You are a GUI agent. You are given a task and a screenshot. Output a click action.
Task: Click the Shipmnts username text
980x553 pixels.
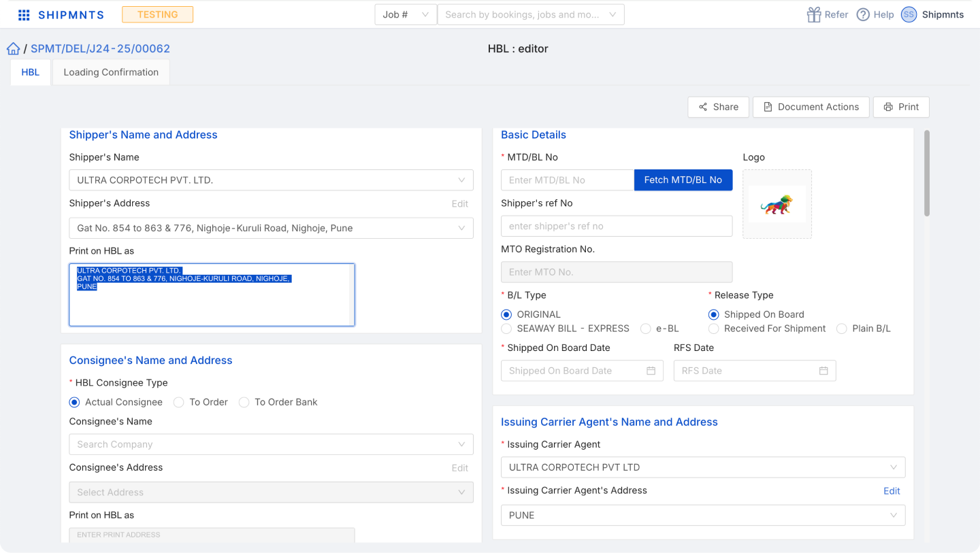[943, 14]
